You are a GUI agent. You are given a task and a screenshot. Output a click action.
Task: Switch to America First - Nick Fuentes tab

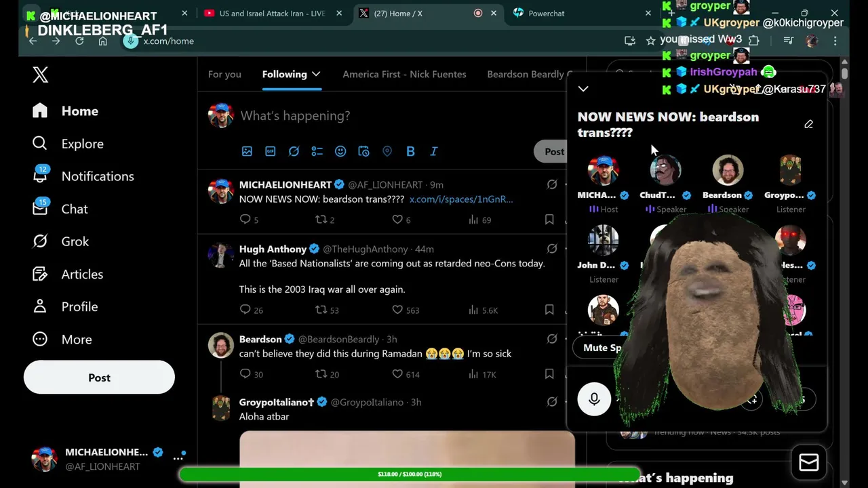(404, 74)
